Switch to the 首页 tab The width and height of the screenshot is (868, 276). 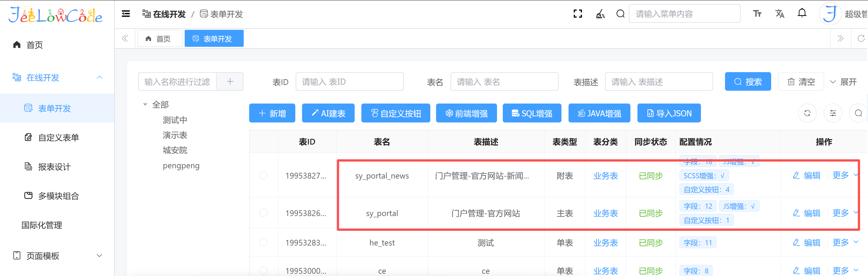point(160,39)
